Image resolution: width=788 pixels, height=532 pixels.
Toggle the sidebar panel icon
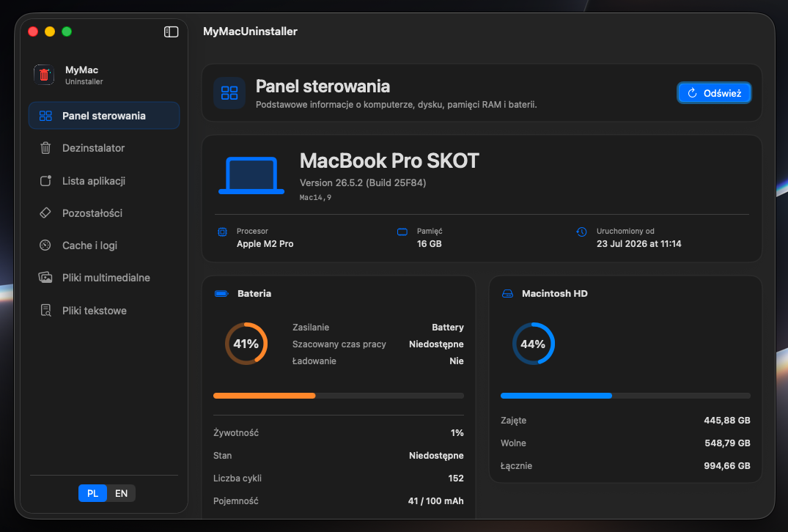pos(171,32)
